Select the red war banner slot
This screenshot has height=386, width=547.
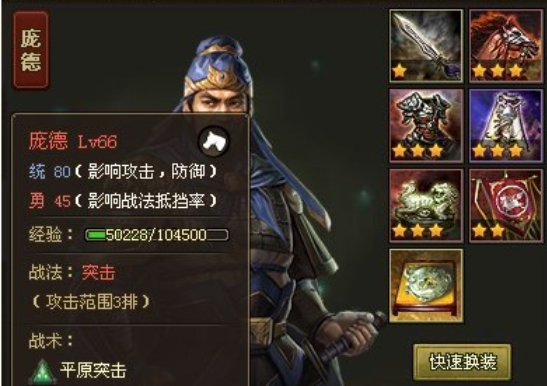point(506,206)
